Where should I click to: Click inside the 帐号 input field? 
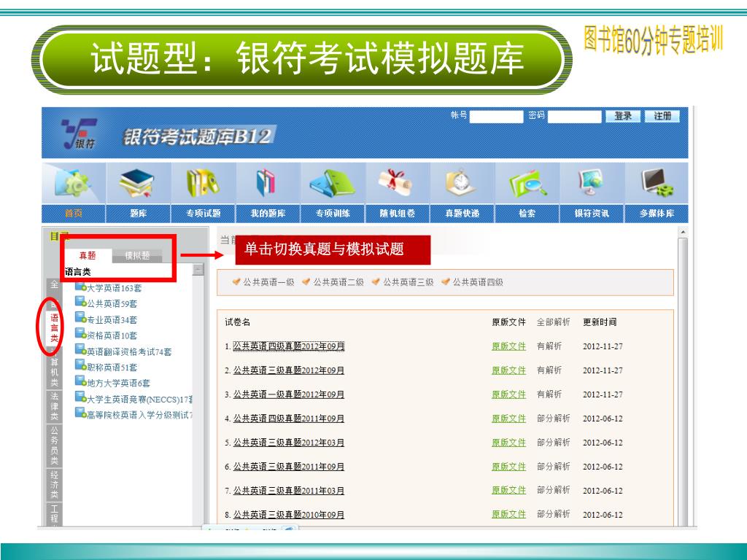coord(497,117)
